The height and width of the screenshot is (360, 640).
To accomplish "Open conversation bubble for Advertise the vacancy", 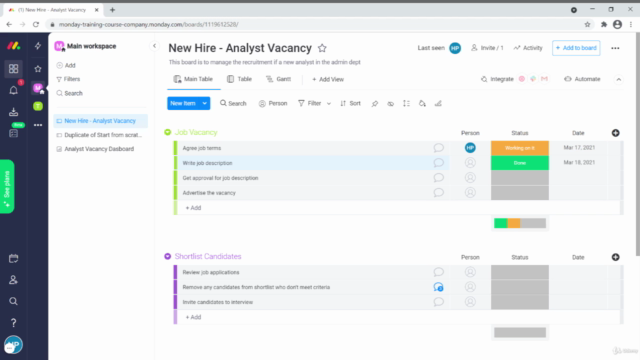I will [x=438, y=193].
